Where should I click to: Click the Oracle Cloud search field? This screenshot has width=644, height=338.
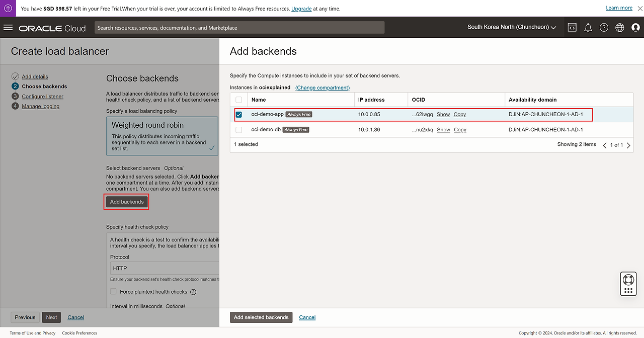[239, 28]
